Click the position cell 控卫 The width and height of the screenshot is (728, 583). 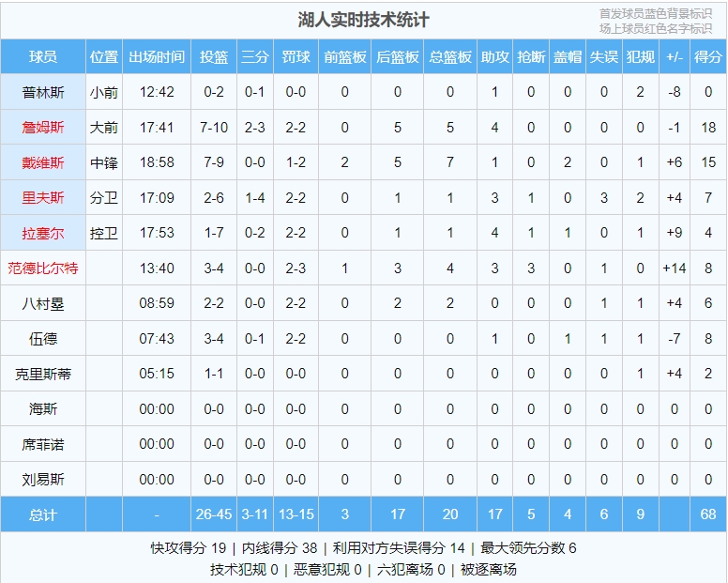[104, 233]
